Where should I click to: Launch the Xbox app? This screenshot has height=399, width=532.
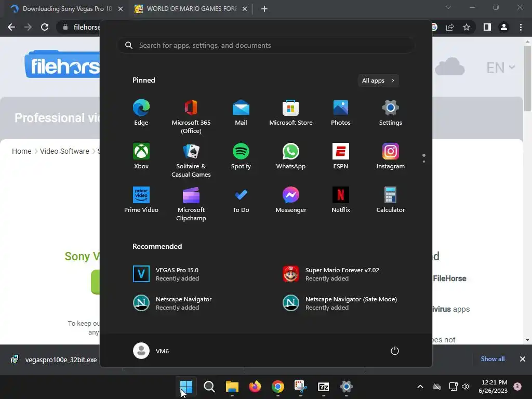(141, 156)
